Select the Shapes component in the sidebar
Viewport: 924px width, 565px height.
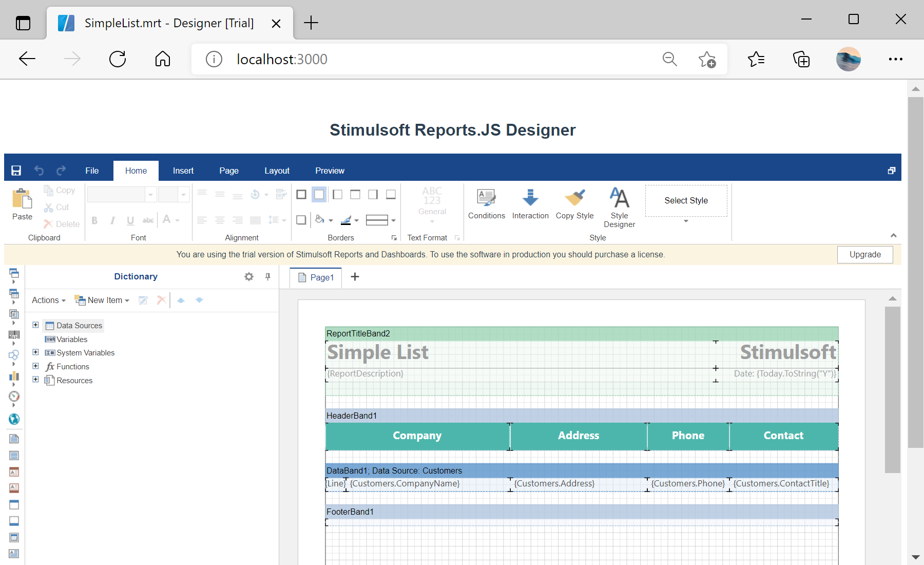point(14,355)
